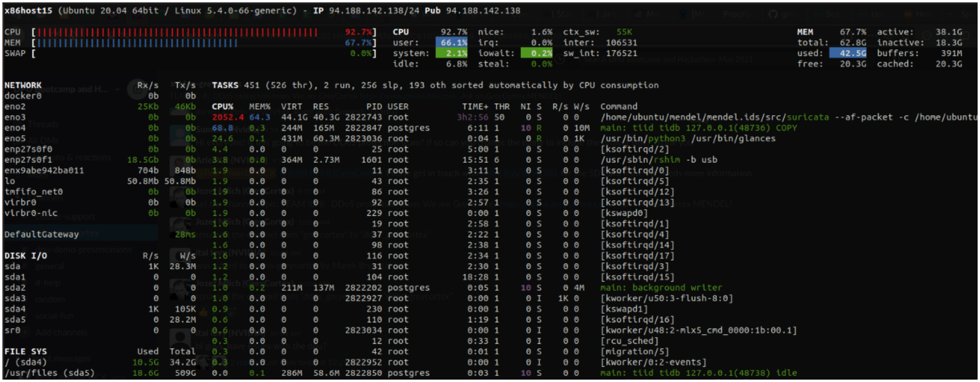980x382 pixels.
Task: Click the FILE SYS section heading
Action: tap(26, 351)
